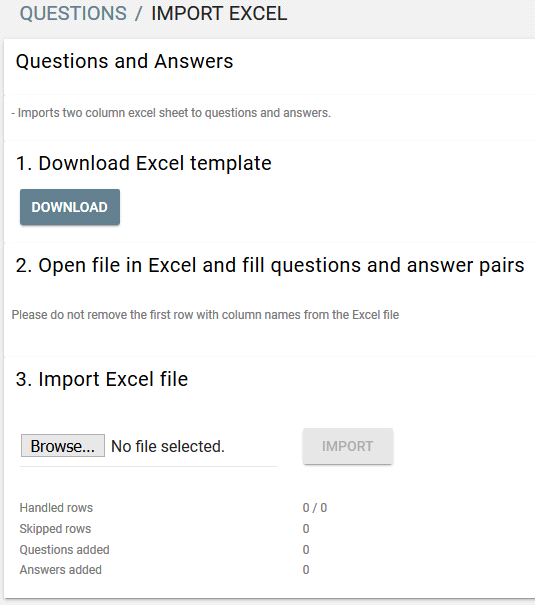Click the Handled rows value '0 / 0'
The height and width of the screenshot is (605, 535).
pyautogui.click(x=315, y=508)
